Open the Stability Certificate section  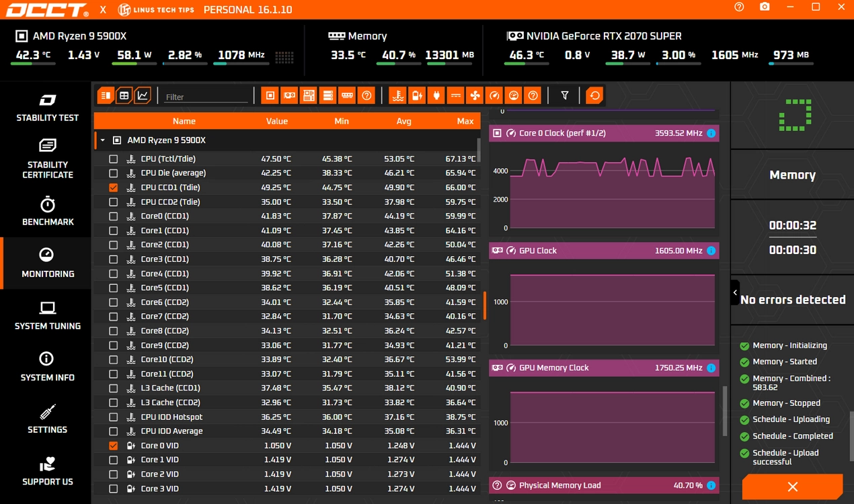(47, 159)
